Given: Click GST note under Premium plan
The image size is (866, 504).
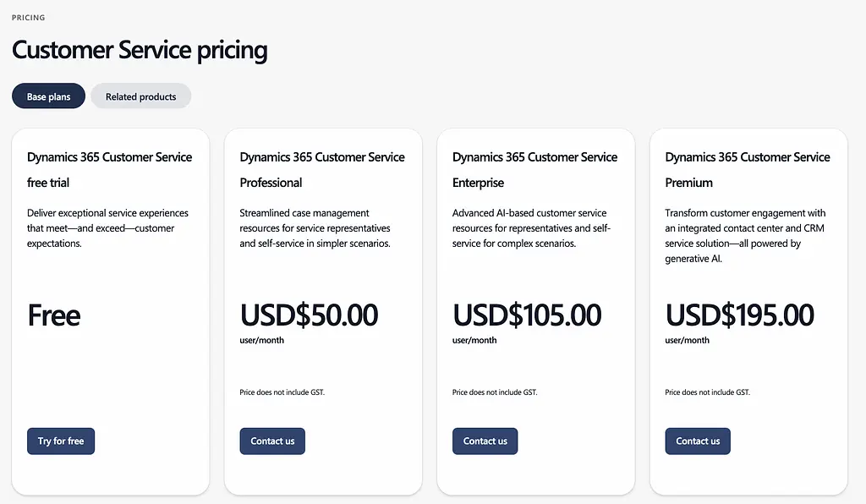Looking at the screenshot, I should point(707,392).
